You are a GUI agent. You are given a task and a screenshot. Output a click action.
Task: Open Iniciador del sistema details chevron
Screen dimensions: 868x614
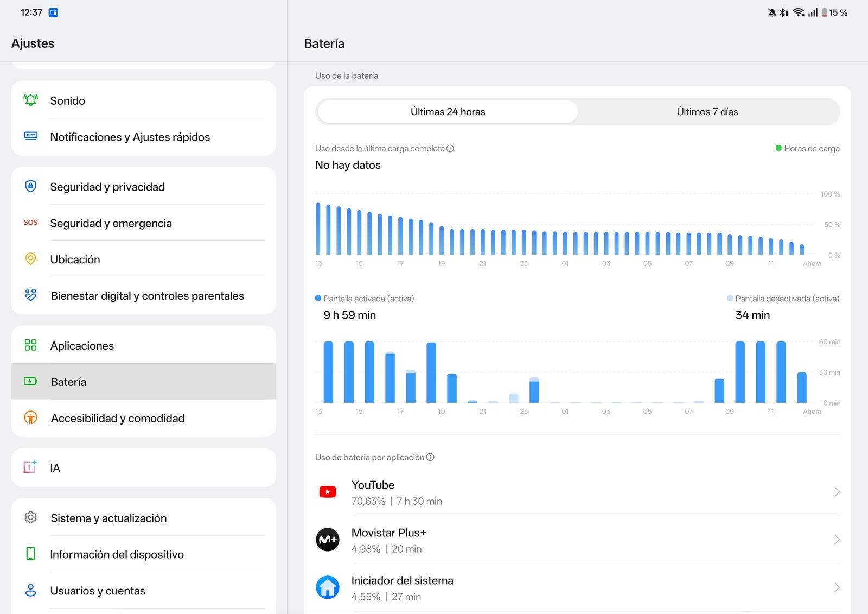pyautogui.click(x=837, y=587)
